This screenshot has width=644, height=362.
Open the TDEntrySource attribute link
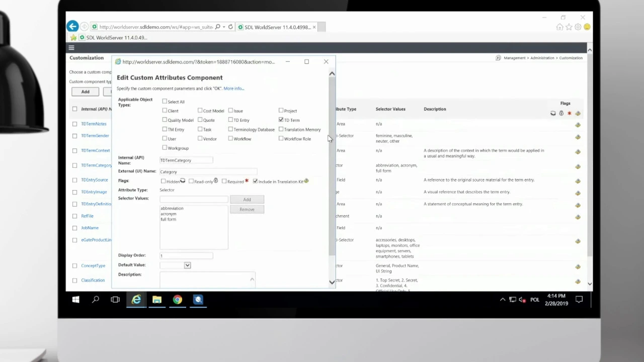[x=95, y=180]
